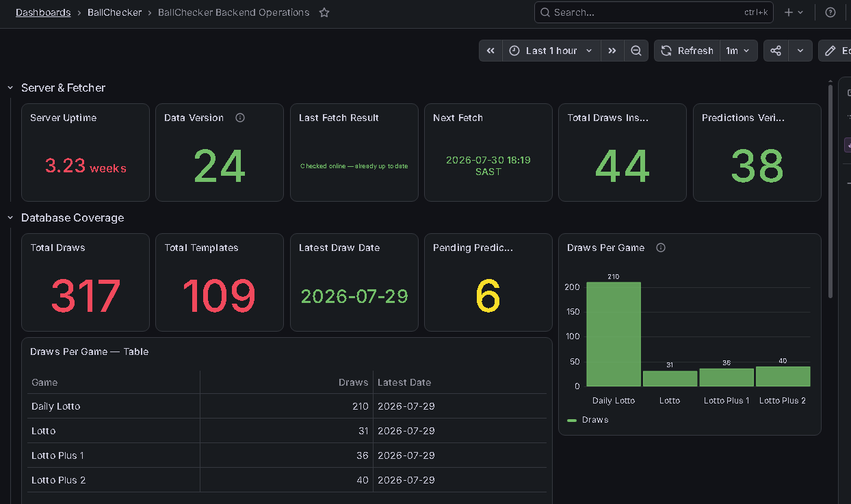This screenshot has width=851, height=504.
Task: Click the 2026-07-30 18:19 SAST value
Action: [x=488, y=165]
